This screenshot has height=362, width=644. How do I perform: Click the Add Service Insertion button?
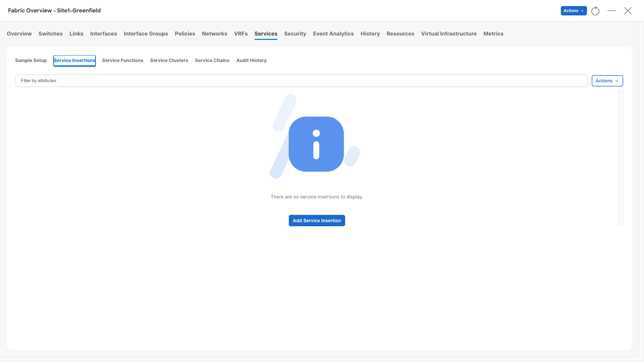point(317,221)
